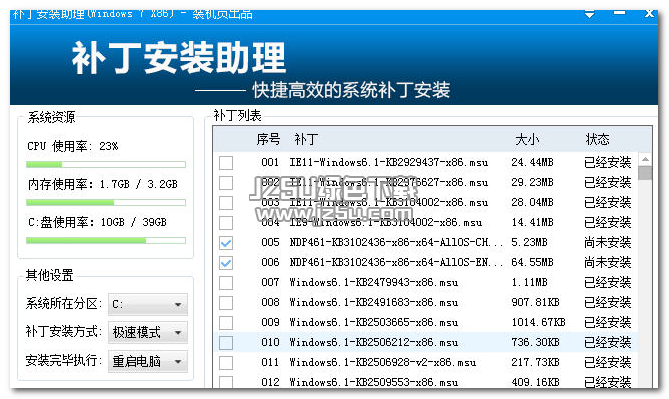
Task: Select row IE9-Windows6.1-KB3104002-x86.msu
Action: click(x=425, y=223)
